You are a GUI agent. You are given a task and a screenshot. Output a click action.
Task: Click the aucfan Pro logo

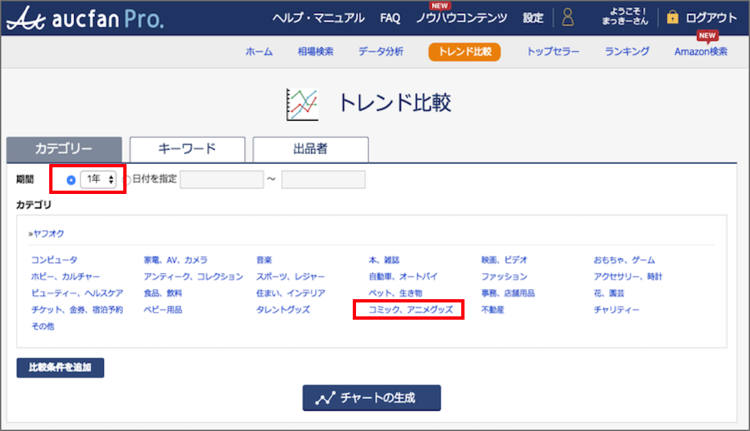pos(85,18)
